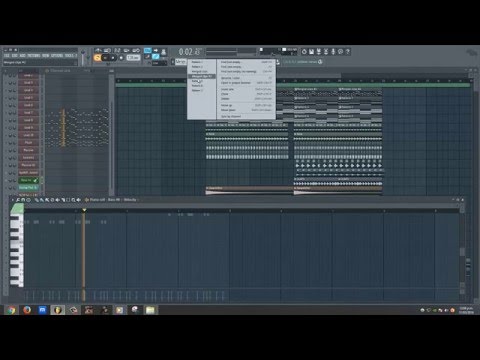Click the pattern selector left arrow

coord(173,62)
